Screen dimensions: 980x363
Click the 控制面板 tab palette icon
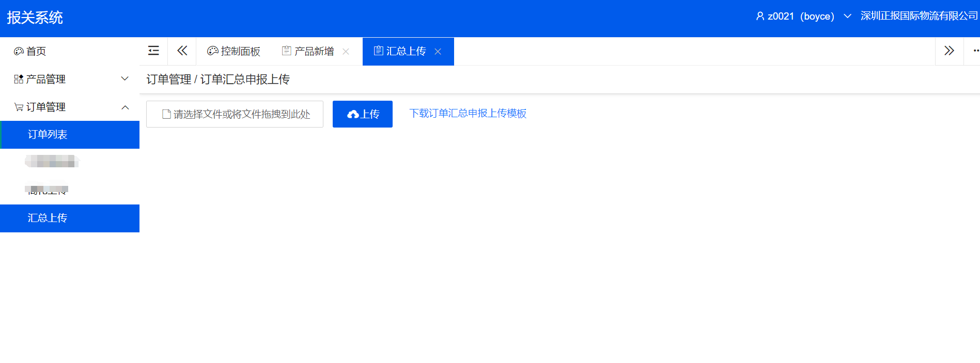(212, 51)
